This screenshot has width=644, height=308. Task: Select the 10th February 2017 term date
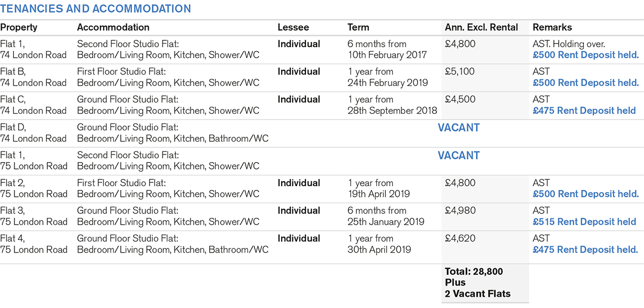[x=387, y=55]
